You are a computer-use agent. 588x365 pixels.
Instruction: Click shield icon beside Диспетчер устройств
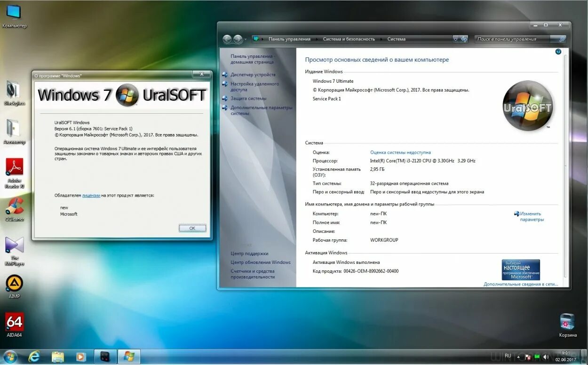(x=225, y=74)
